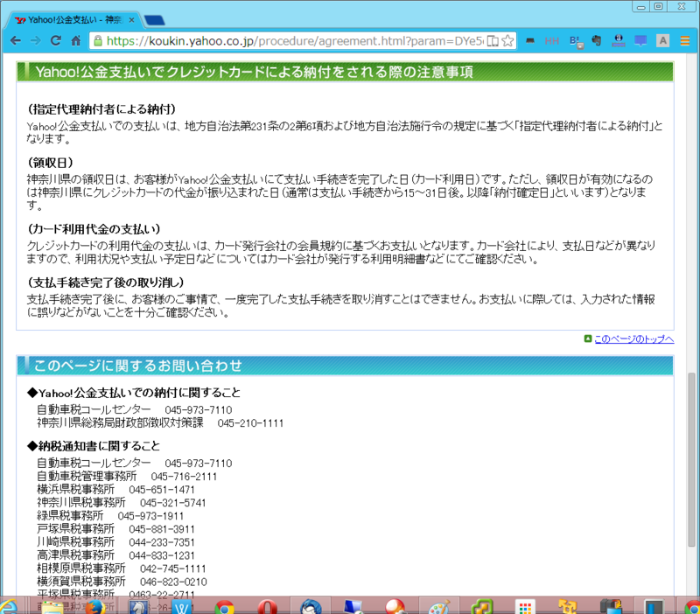Viewport: 700px width, 614px height.
Task: Click the blue stamp-shaped extension icon
Action: 619,41
